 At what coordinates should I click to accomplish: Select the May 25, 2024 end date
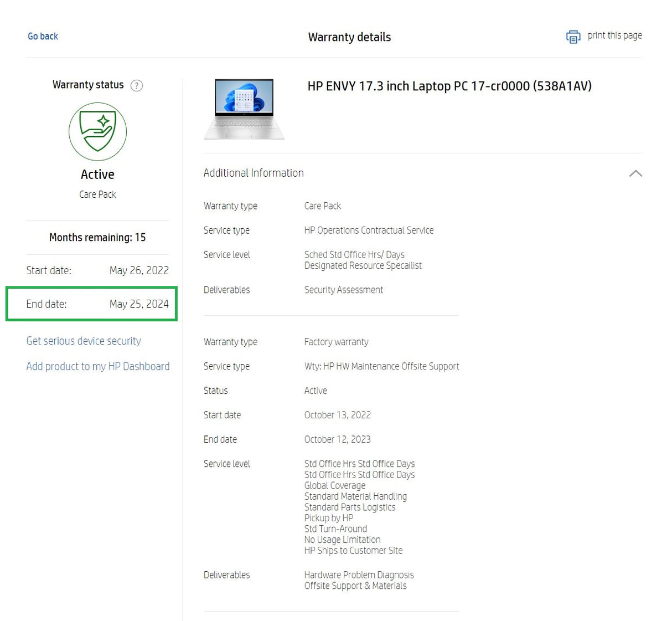tap(139, 304)
